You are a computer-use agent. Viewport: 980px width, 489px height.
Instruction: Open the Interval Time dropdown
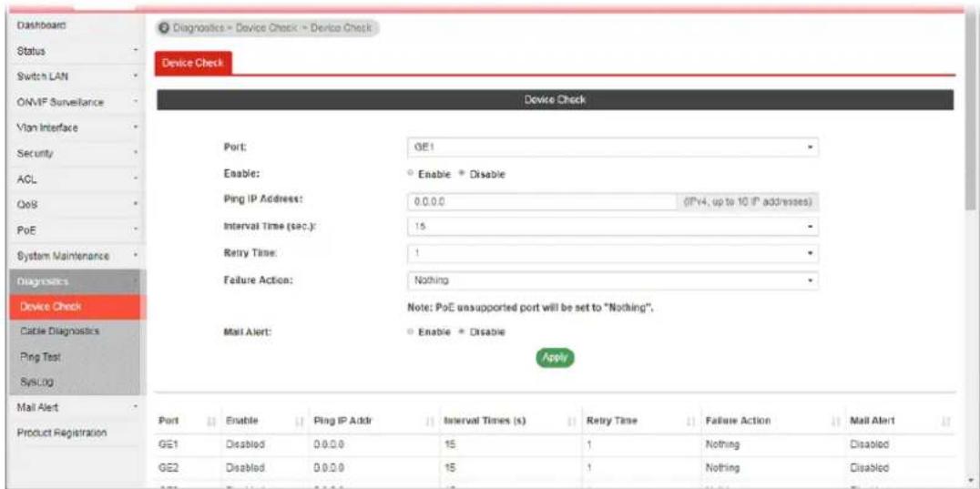click(612, 226)
